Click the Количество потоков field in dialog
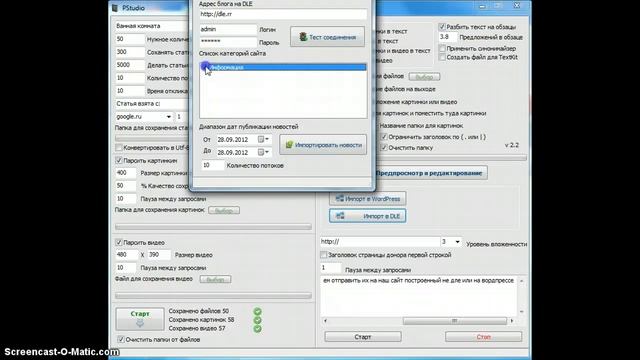 213,165
